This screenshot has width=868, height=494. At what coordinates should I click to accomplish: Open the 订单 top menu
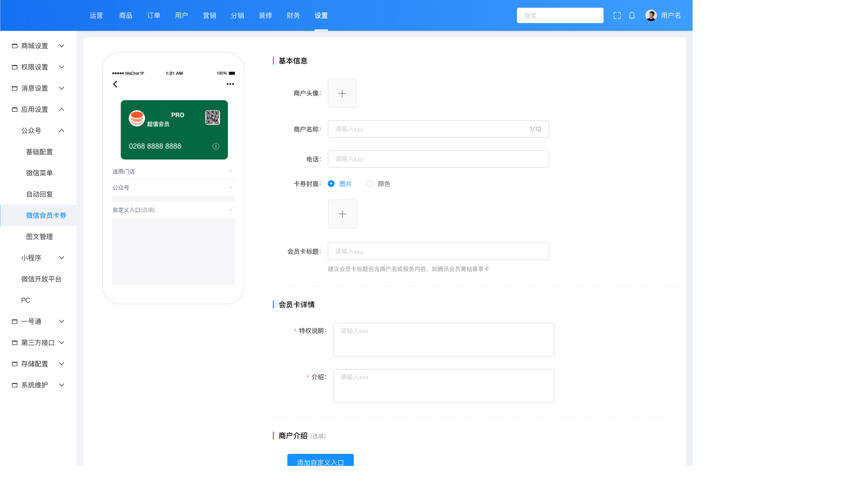point(153,16)
